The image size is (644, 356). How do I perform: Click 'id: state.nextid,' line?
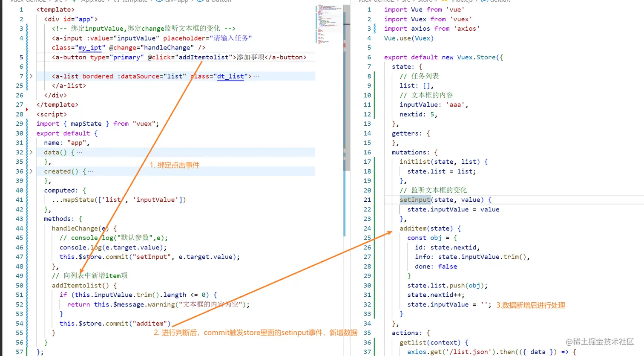coord(448,247)
